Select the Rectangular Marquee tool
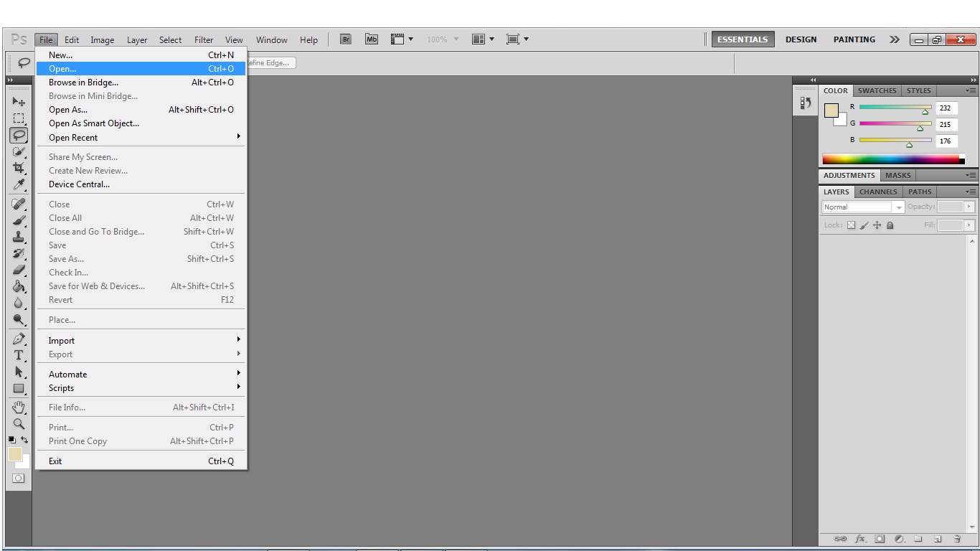 (x=19, y=118)
